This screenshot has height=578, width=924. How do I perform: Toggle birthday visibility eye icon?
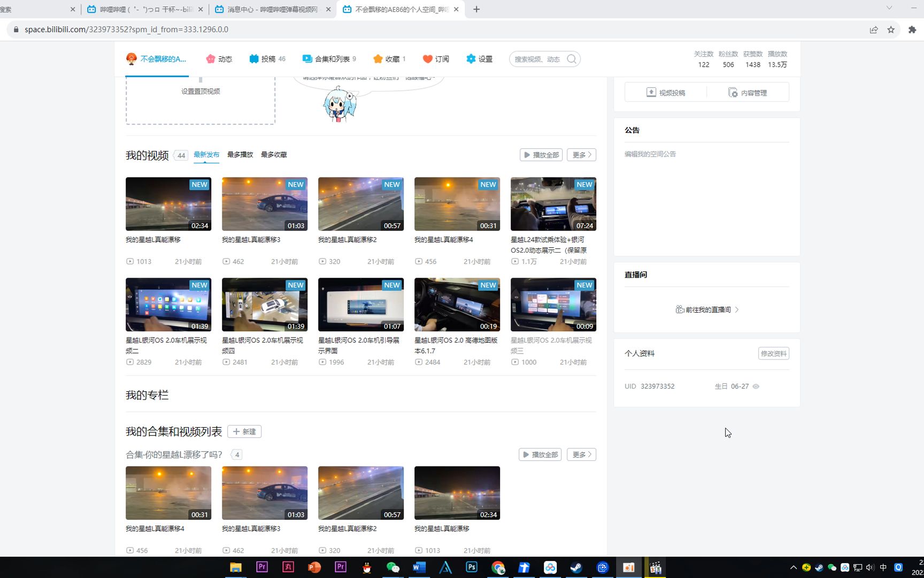(756, 386)
